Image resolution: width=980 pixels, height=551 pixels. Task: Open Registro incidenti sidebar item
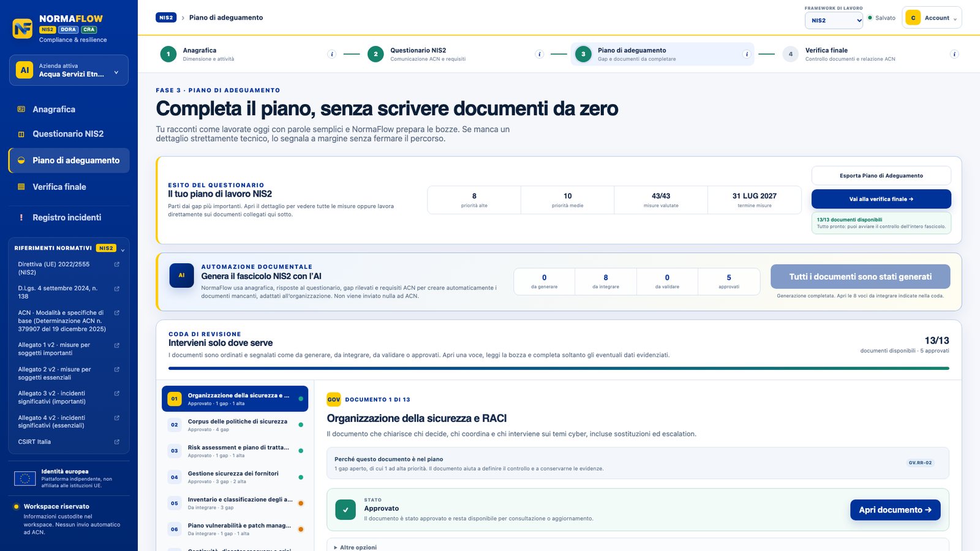69,217
